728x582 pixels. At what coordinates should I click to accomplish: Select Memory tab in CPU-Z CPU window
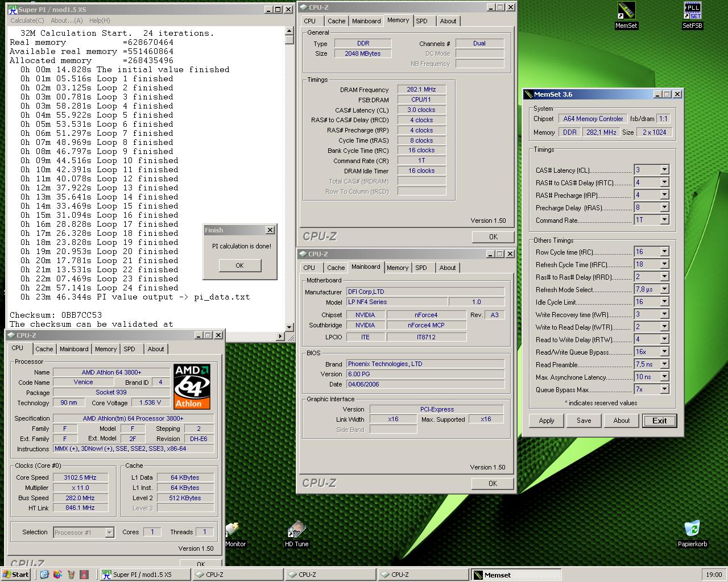coord(106,349)
